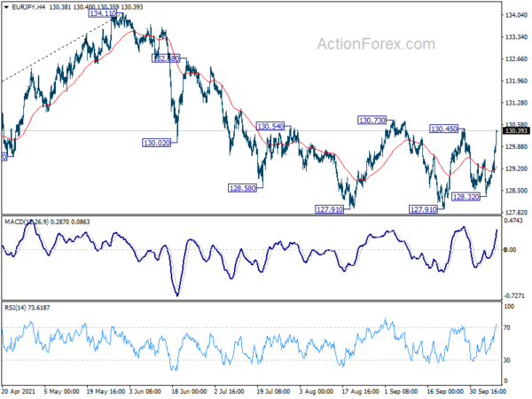The width and height of the screenshot is (532, 399).
Task: Click the 131.960 price axis value
Action: (x=516, y=81)
